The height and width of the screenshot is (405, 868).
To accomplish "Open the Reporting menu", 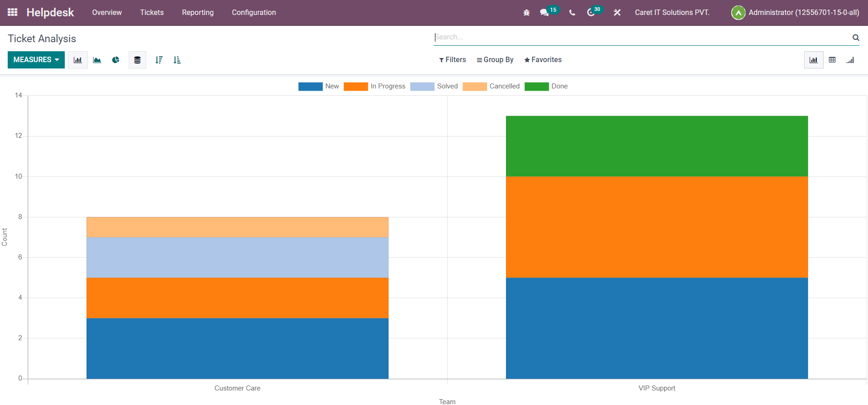I will pos(198,13).
